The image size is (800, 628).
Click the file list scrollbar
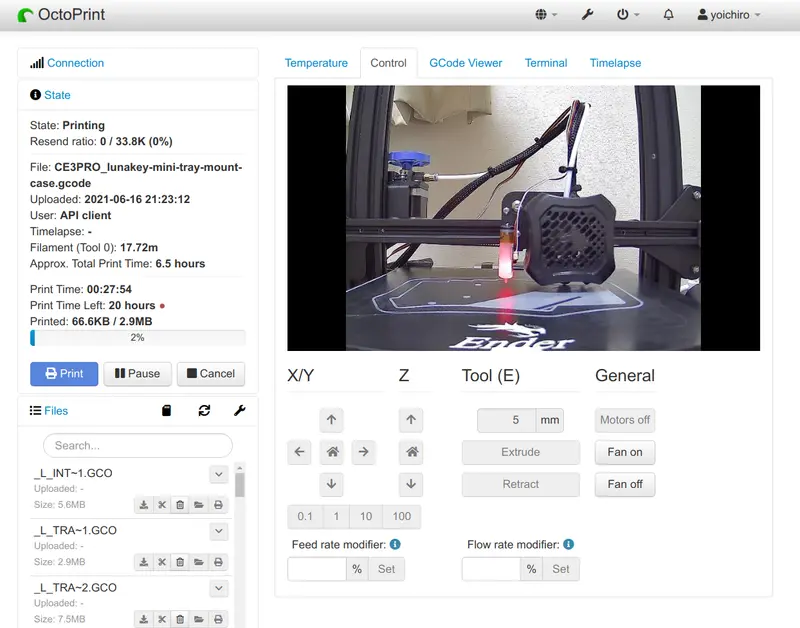tap(240, 485)
